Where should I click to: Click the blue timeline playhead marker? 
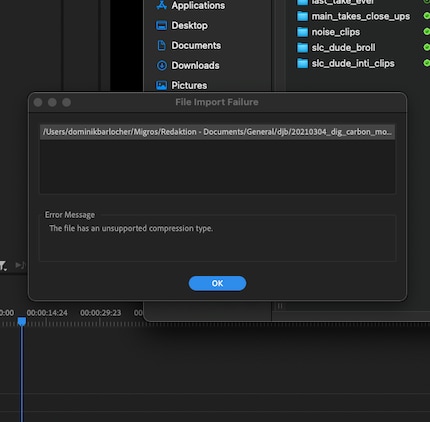click(22, 322)
